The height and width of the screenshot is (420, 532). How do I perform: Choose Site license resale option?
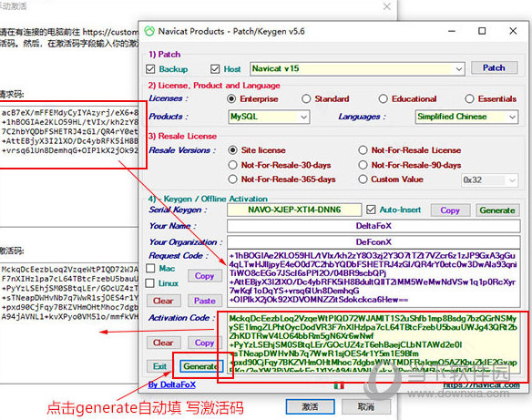point(233,150)
